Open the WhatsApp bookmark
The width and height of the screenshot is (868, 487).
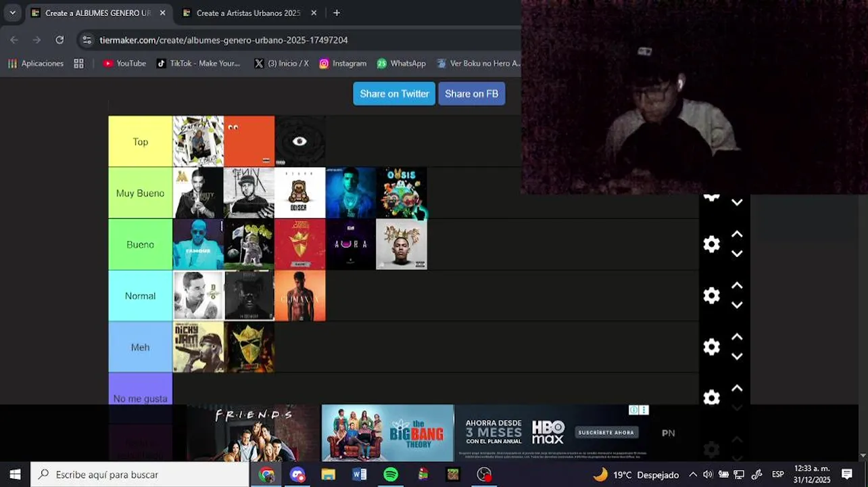click(x=402, y=63)
